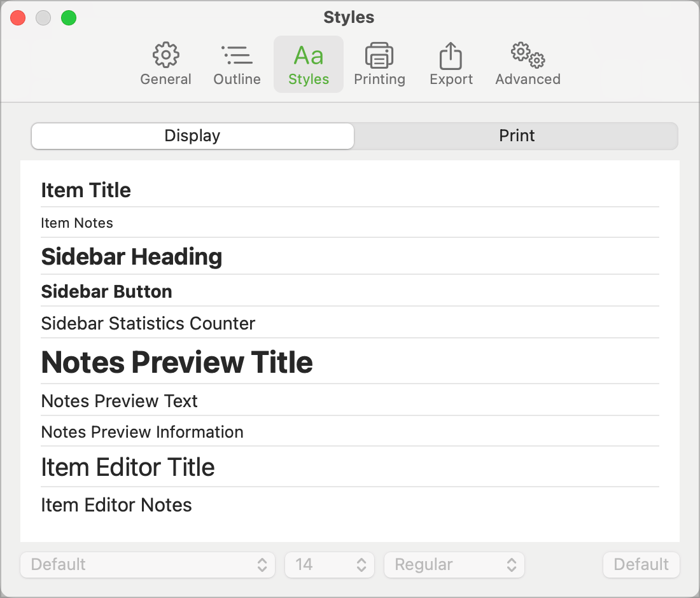Select the Styles toolbar icon
Viewport: 700px width, 598px height.
[309, 64]
